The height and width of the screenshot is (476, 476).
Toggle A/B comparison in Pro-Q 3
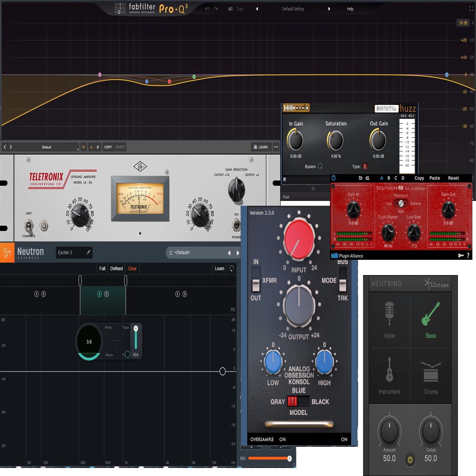click(x=231, y=9)
